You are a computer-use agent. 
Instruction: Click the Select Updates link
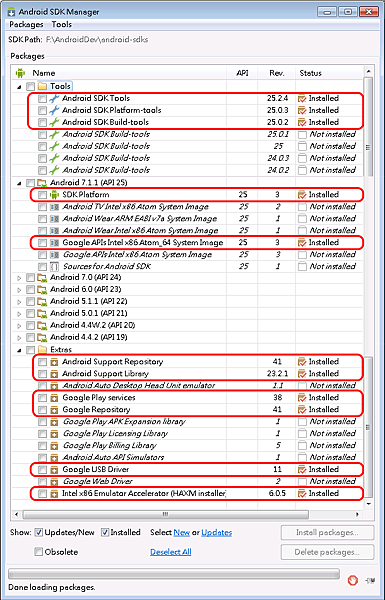pyautogui.click(x=217, y=532)
